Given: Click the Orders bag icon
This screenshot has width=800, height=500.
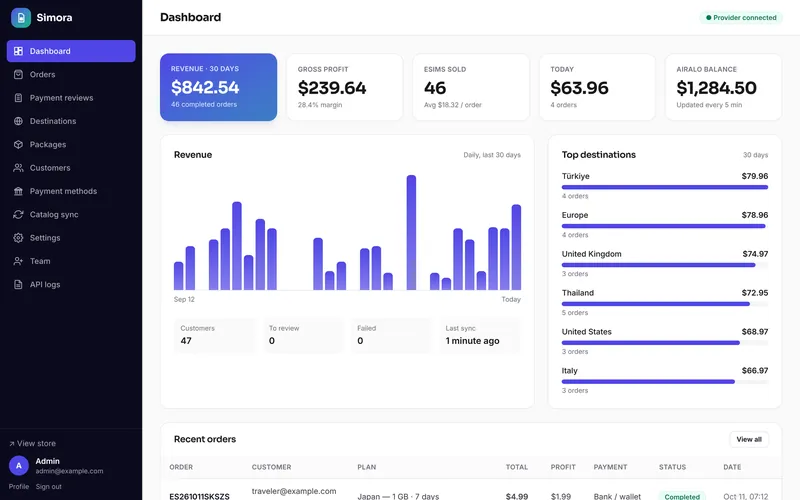Looking at the screenshot, I should click(18, 74).
